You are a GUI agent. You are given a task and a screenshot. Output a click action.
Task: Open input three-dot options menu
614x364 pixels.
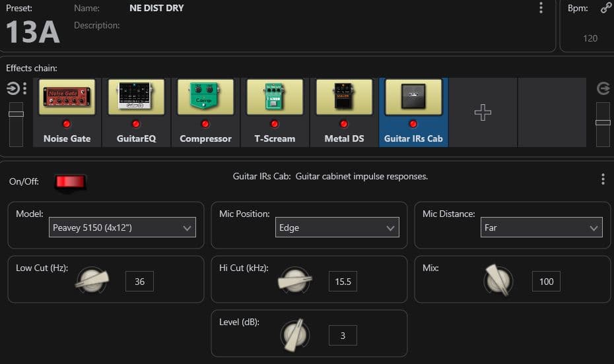pos(24,88)
